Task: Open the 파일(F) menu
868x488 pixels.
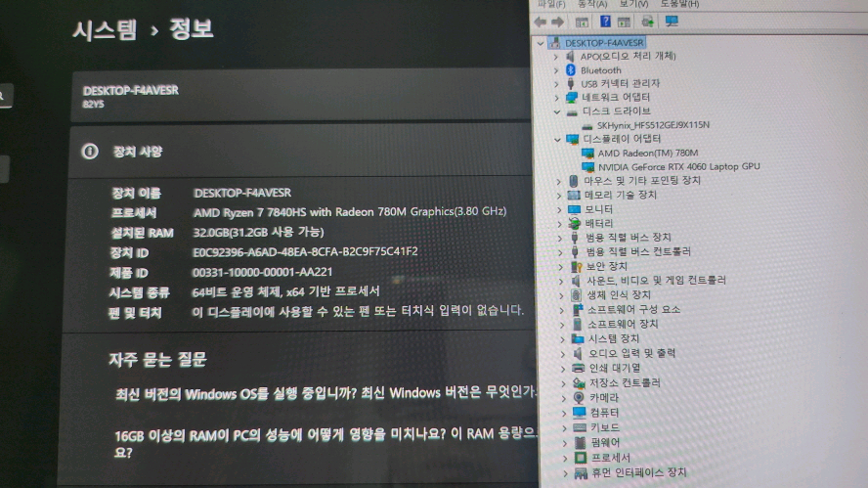Action: [x=551, y=4]
